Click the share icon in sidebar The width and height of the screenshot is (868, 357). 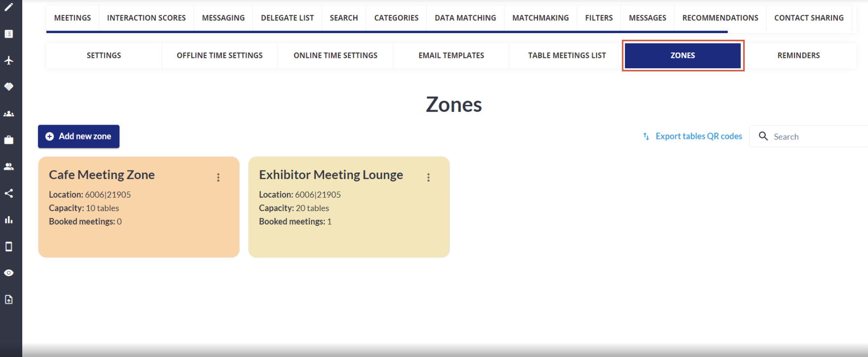tap(9, 193)
